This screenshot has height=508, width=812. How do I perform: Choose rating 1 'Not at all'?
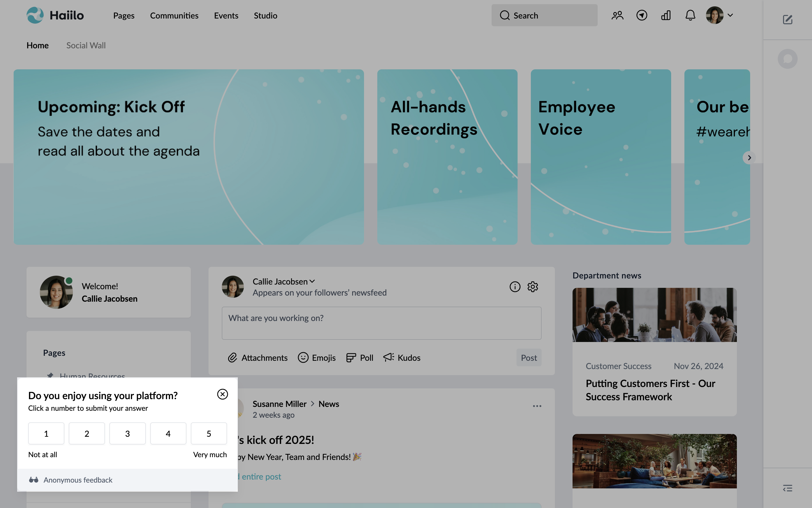[x=46, y=433]
